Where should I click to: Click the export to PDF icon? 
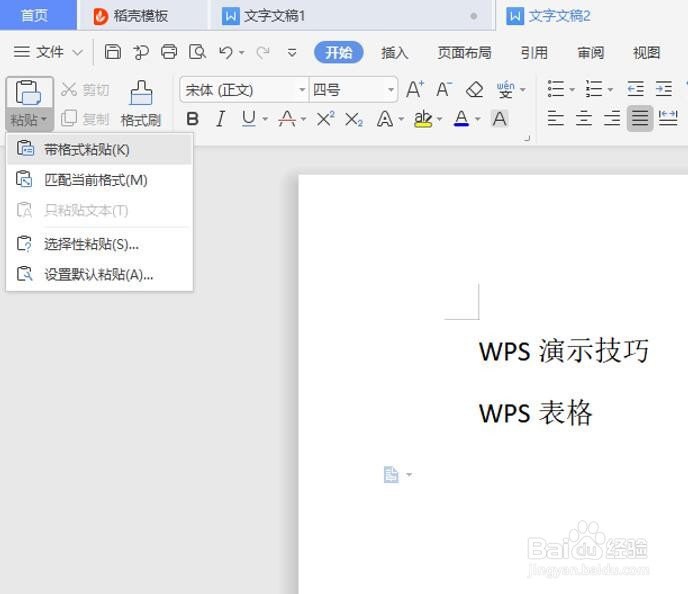point(141,52)
